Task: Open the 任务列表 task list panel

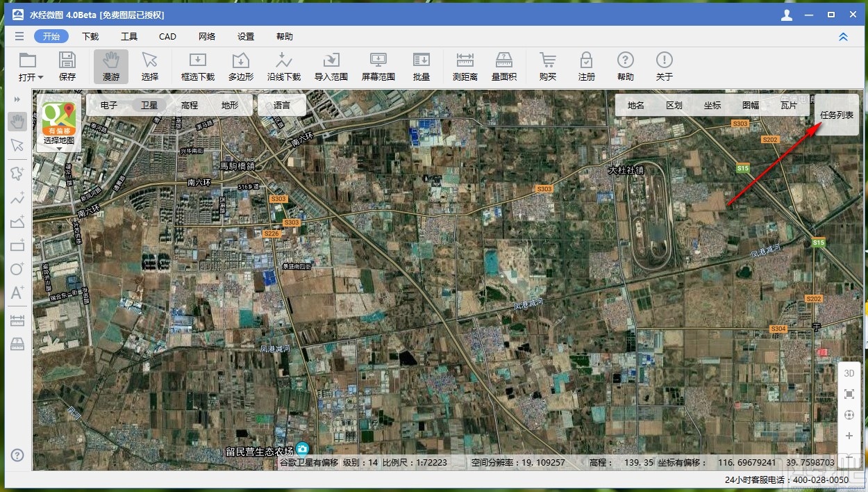Action: 837,115
